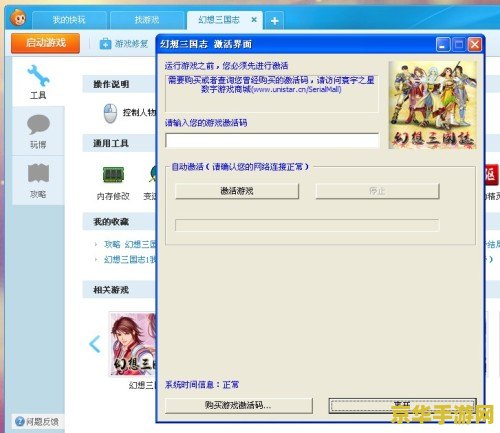Minimize the 激活界面 dialog window
This screenshot has width=500, height=433.
point(443,44)
